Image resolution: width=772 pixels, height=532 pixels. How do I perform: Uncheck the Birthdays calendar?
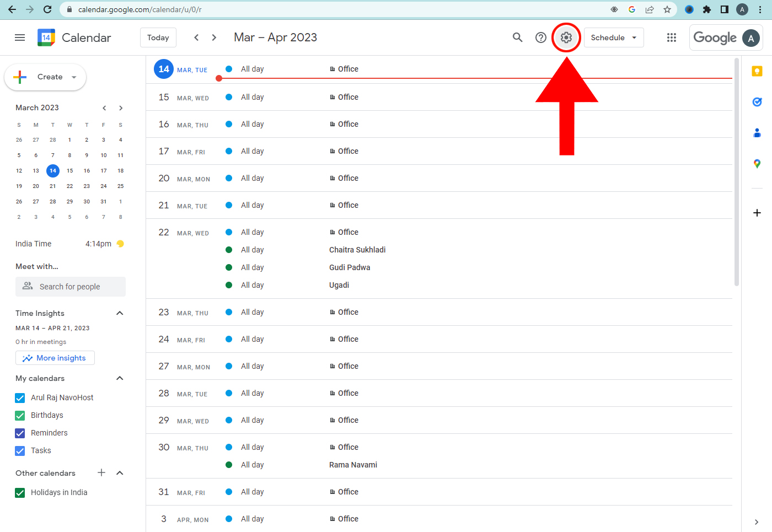[20, 416]
